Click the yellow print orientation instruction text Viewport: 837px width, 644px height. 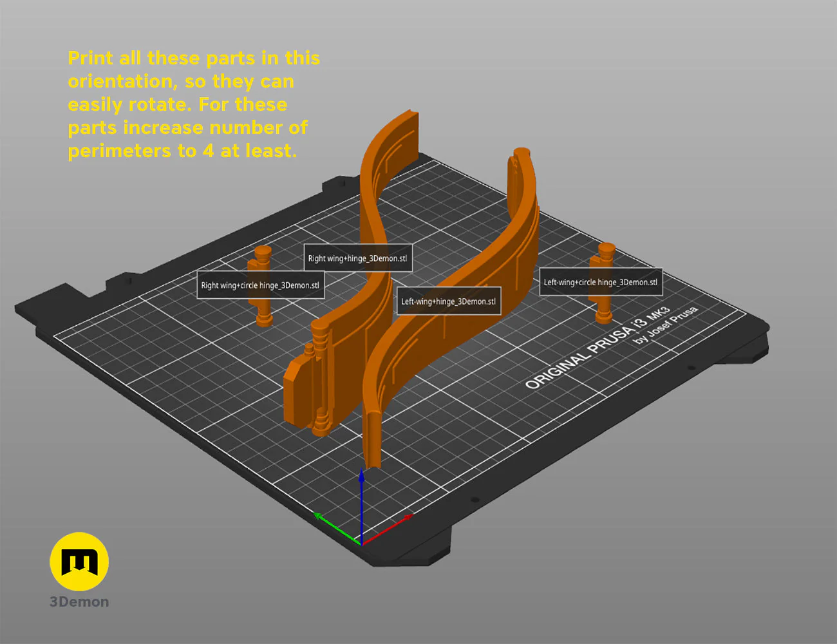194,104
